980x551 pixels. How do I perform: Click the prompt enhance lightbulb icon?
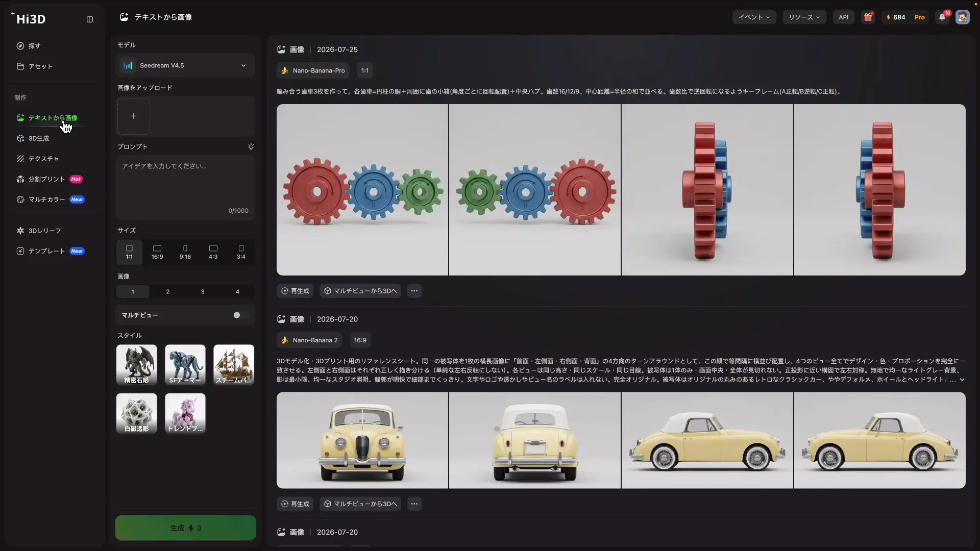click(x=251, y=147)
